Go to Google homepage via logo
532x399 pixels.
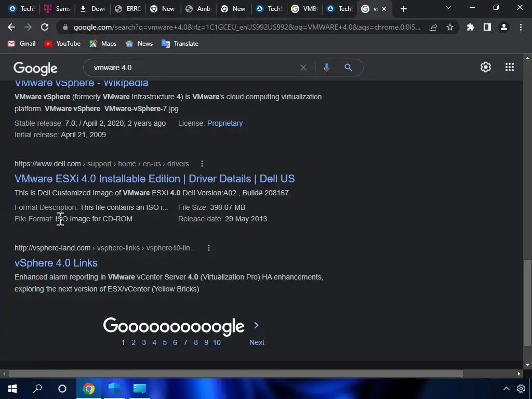(35, 68)
